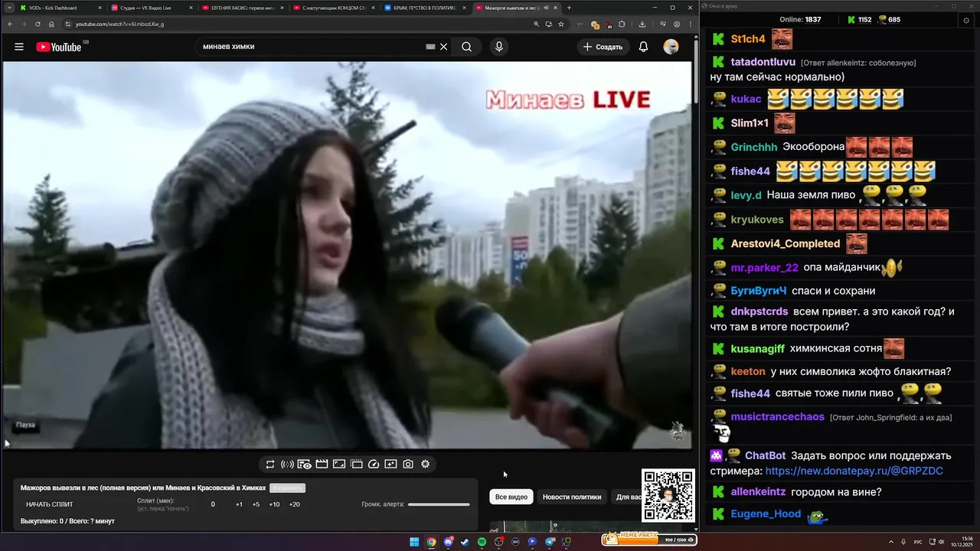Click the playback speed gauge icon
The width and height of the screenshot is (980, 551).
point(374,464)
